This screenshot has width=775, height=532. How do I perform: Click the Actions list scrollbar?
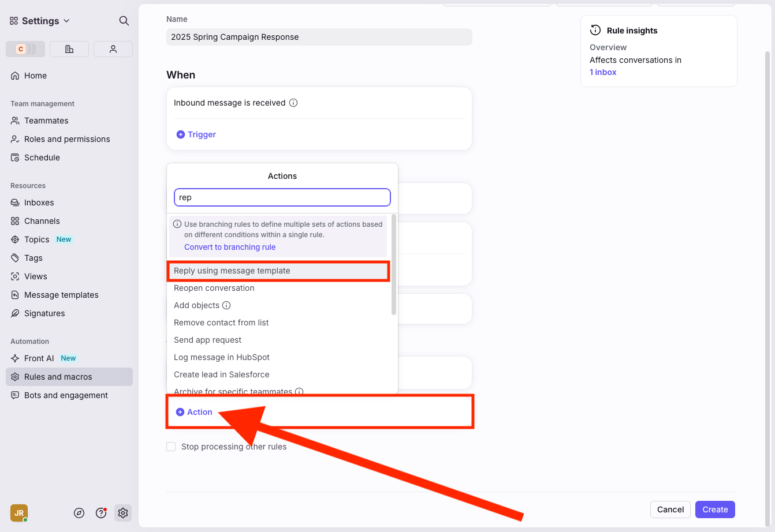pyautogui.click(x=394, y=265)
